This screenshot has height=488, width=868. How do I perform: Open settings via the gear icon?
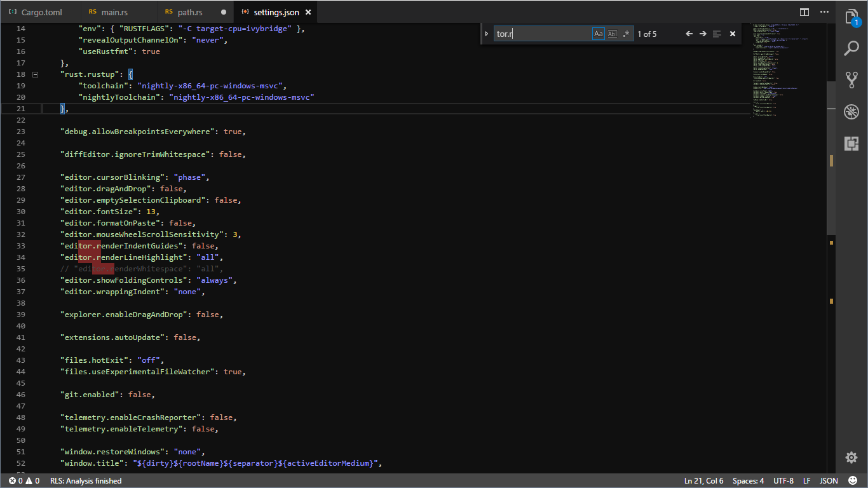851,457
